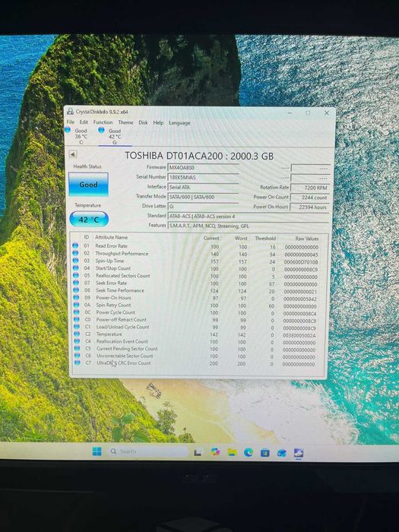Click the Read Error Rate status circle

click(75, 245)
